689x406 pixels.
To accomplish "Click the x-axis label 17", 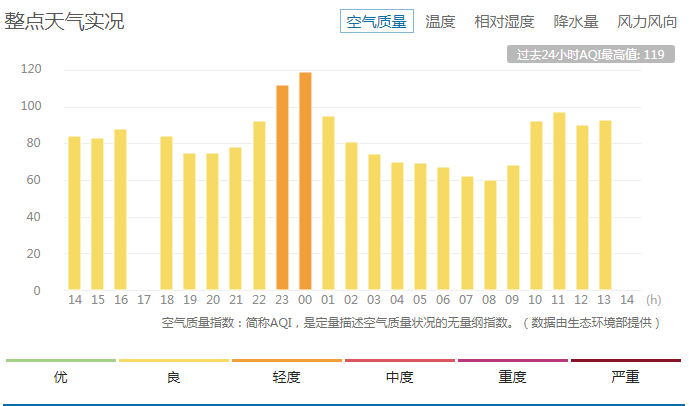I will coord(144,300).
